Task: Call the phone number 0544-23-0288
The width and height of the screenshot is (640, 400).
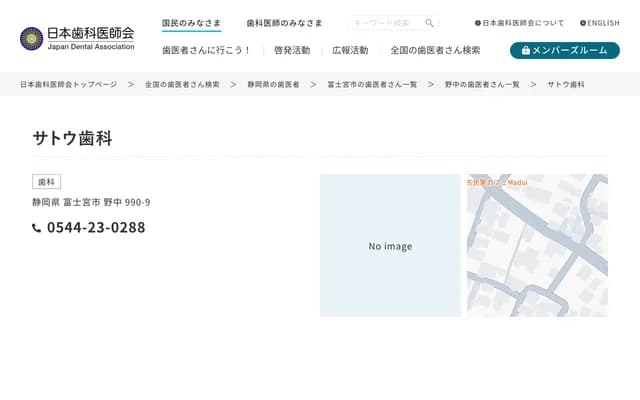Action: coord(96,228)
